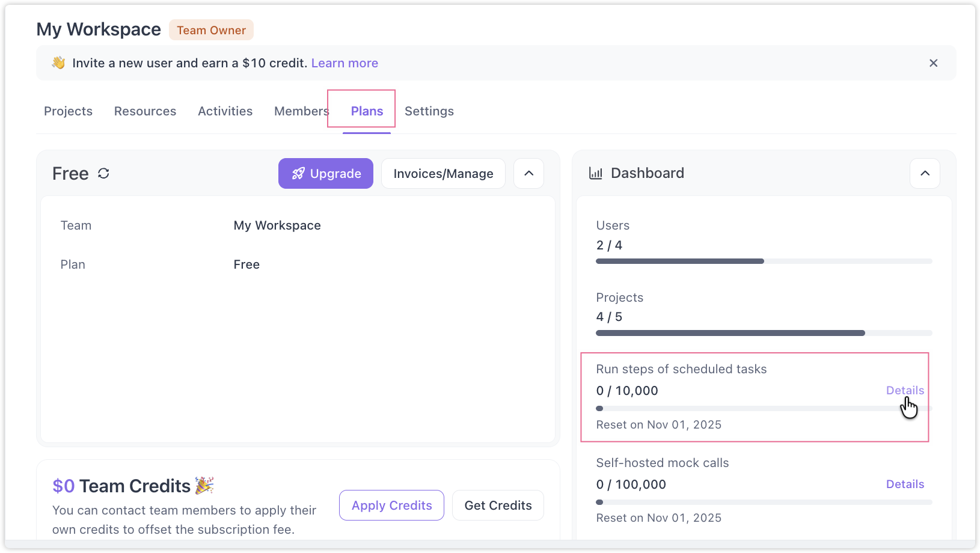Open the Members tab
Image resolution: width=980 pixels, height=553 pixels.
click(301, 111)
